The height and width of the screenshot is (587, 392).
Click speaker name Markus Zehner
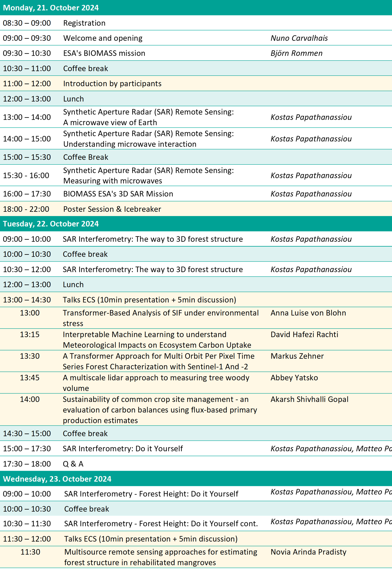click(x=297, y=356)
